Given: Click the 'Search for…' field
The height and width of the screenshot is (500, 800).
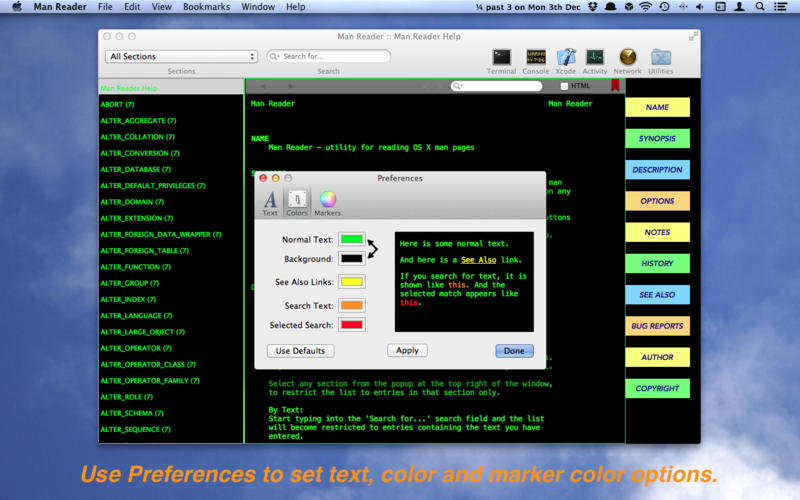Looking at the screenshot, I should pyautogui.click(x=329, y=56).
